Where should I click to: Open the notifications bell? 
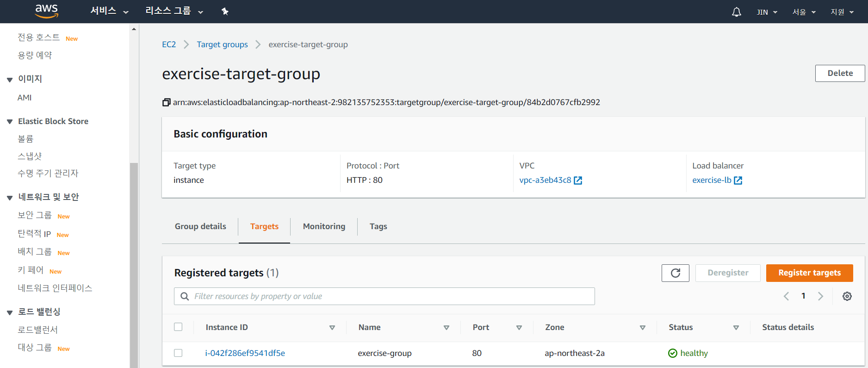pyautogui.click(x=736, y=12)
